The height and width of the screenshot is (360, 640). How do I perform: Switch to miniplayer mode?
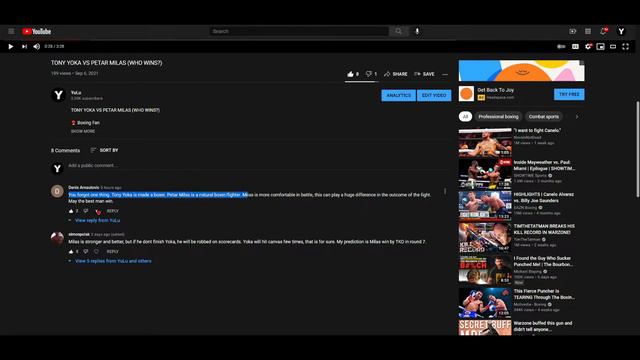(600, 47)
